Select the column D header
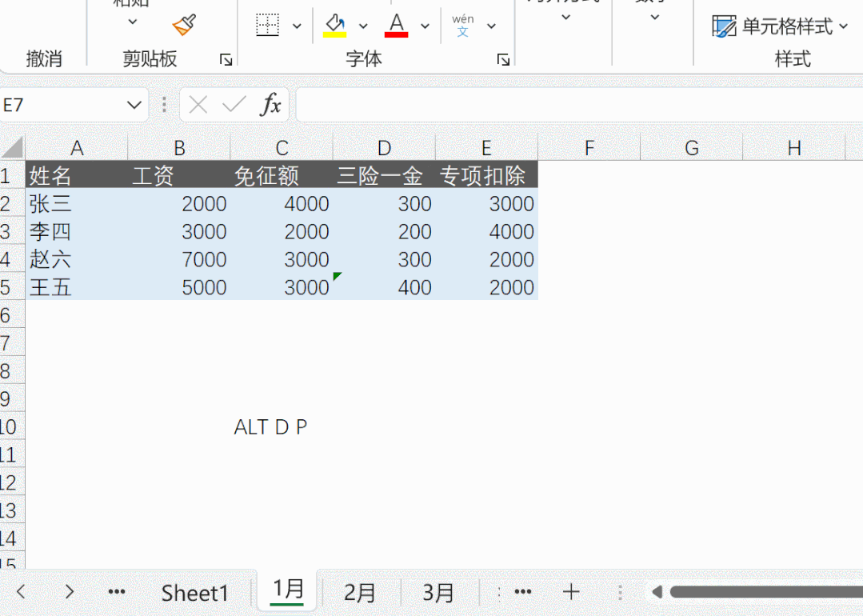 384,147
